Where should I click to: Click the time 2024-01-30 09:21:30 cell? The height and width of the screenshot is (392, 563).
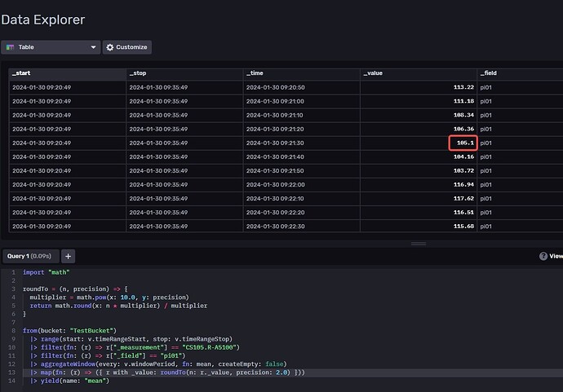pos(302,143)
